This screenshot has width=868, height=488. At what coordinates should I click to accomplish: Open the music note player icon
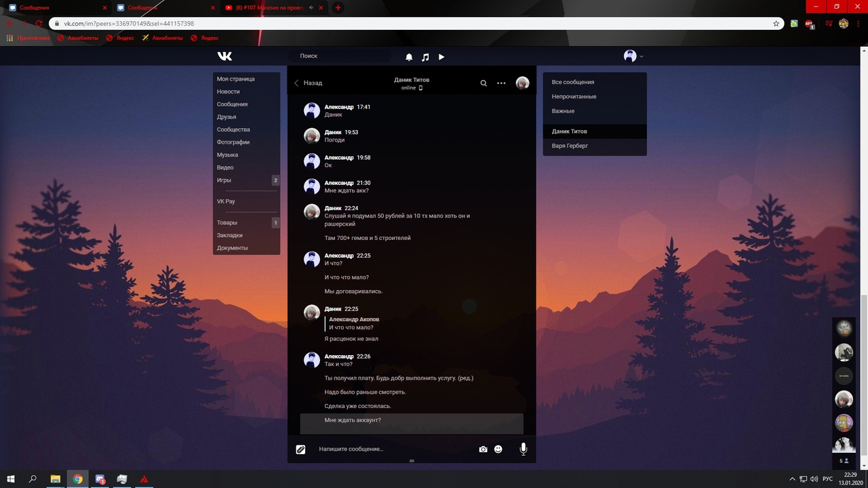425,57
